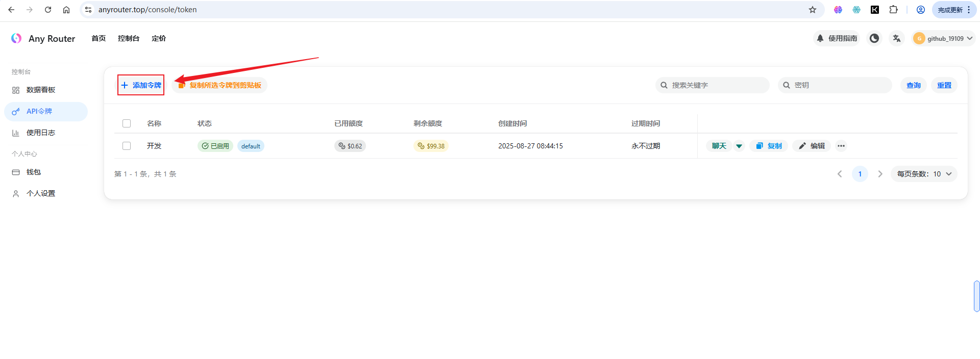Click the site info icon in address bar
Image resolution: width=980 pixels, height=359 pixels.
tap(88, 10)
